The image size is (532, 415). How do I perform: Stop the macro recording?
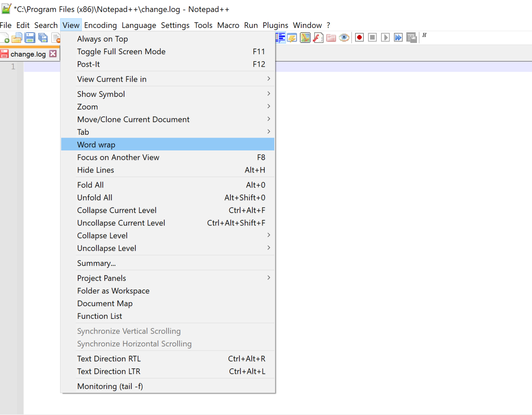click(x=372, y=37)
